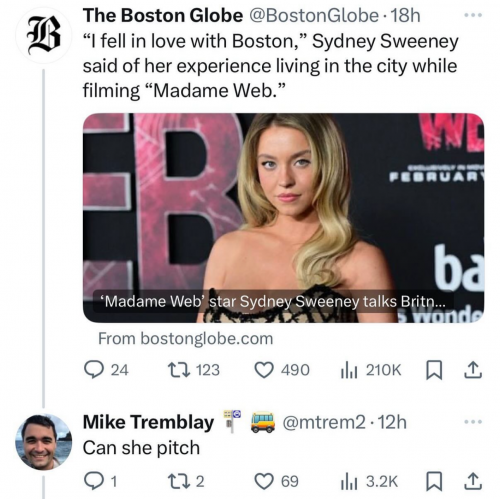Open the bostonglobe.com source link

tap(186, 339)
